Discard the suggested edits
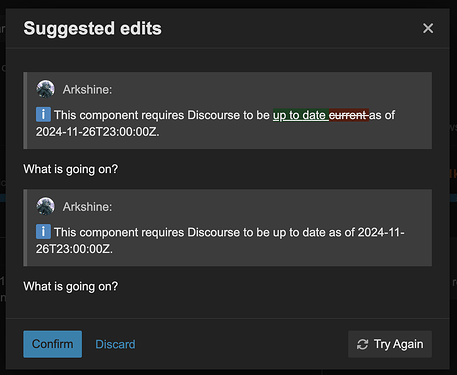Image resolution: width=457 pixels, height=375 pixels. pos(115,344)
